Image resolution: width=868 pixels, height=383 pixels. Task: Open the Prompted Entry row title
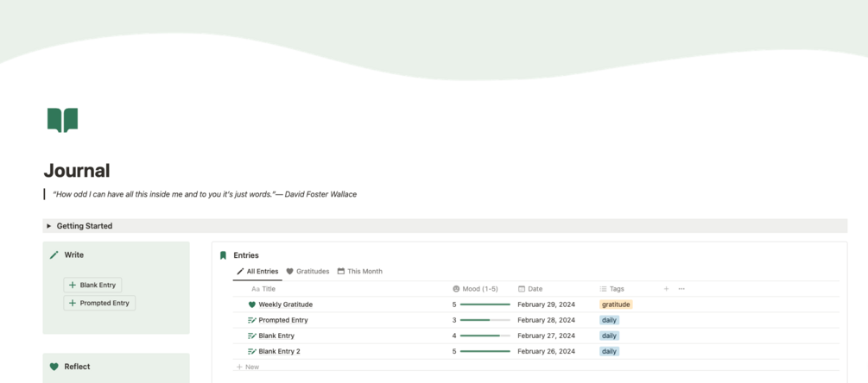[x=283, y=320]
